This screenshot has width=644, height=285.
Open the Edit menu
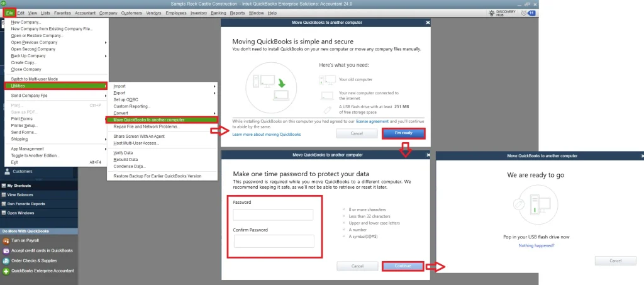[21, 13]
